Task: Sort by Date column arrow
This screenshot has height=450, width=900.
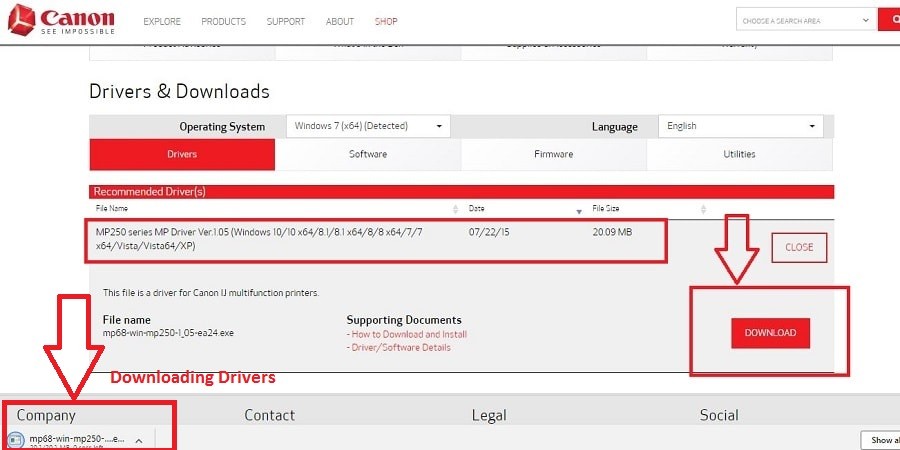Action: tap(579, 211)
